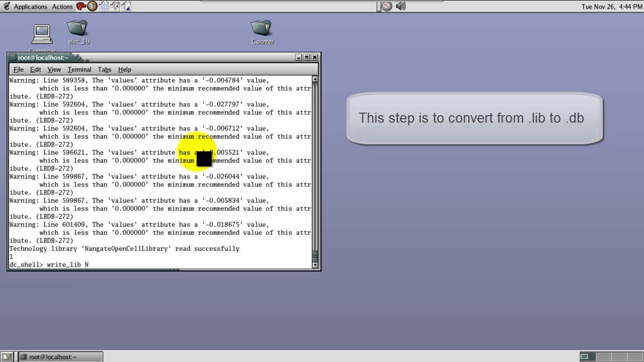Viewport: 644px width, 362px height.
Task: Close the root@localhost terminal window
Action: pyautogui.click(x=315, y=57)
